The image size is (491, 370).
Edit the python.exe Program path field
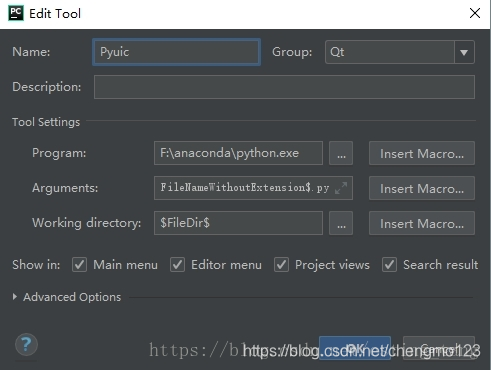pos(238,153)
